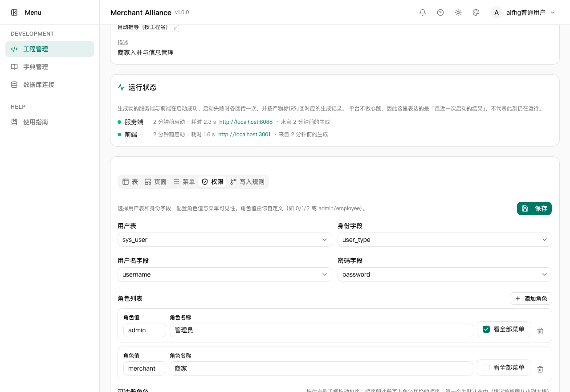Image resolution: width=570 pixels, height=392 pixels.
Task: Open 字典管理 in the sidebar
Action: 49,67
